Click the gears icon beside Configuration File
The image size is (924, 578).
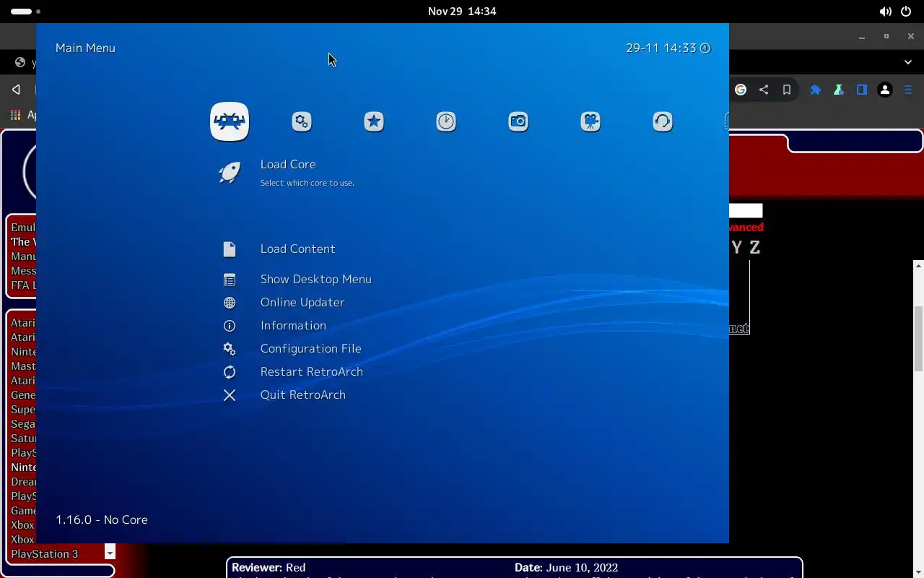click(x=230, y=349)
